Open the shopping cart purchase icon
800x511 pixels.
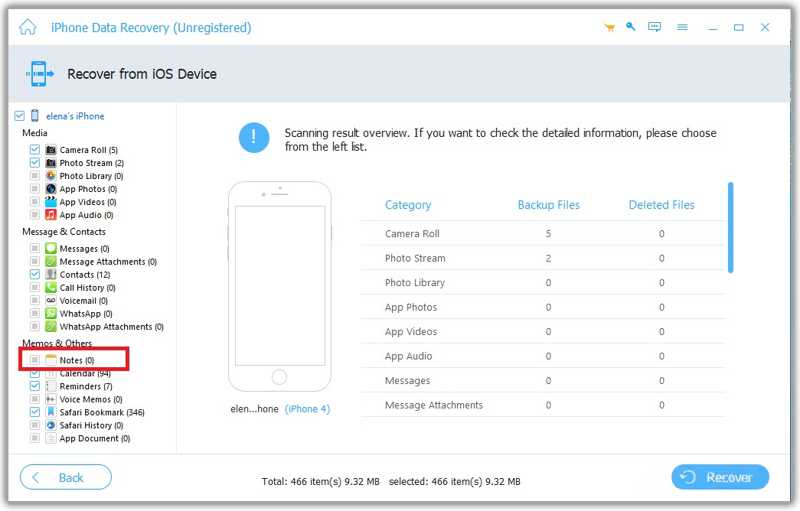click(609, 27)
